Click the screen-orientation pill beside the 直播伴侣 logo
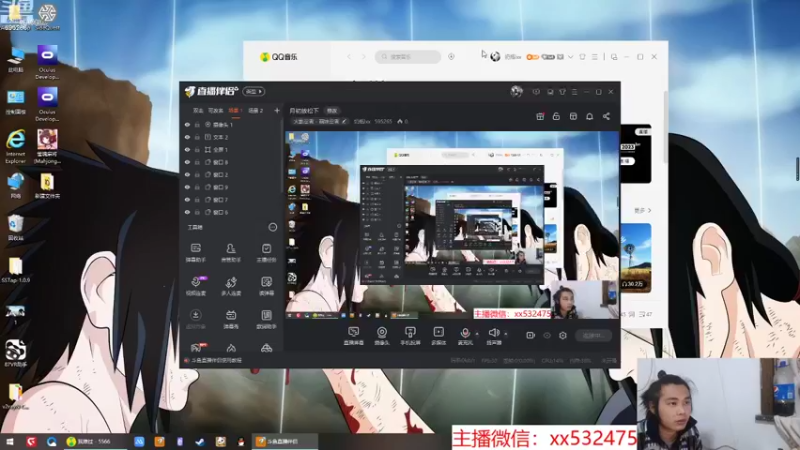800x450 pixels. tap(254, 91)
